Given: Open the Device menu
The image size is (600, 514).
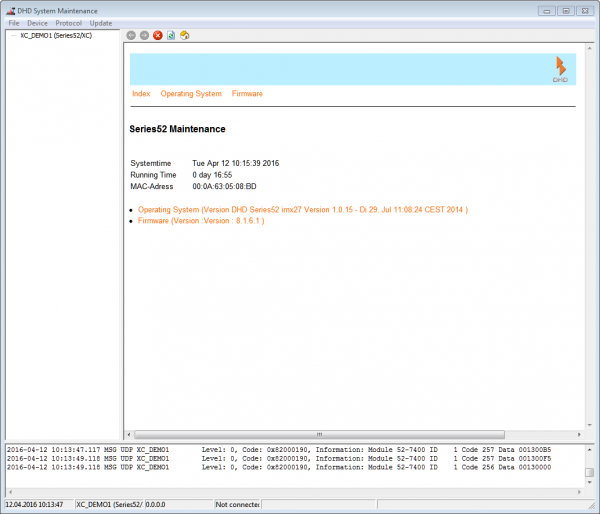Looking at the screenshot, I should pos(37,22).
